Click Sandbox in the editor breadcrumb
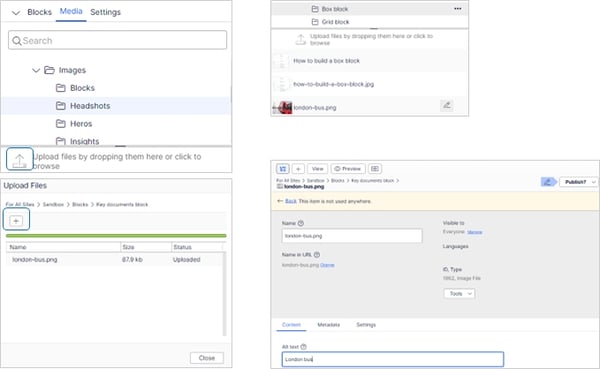600x369 pixels. (x=315, y=180)
